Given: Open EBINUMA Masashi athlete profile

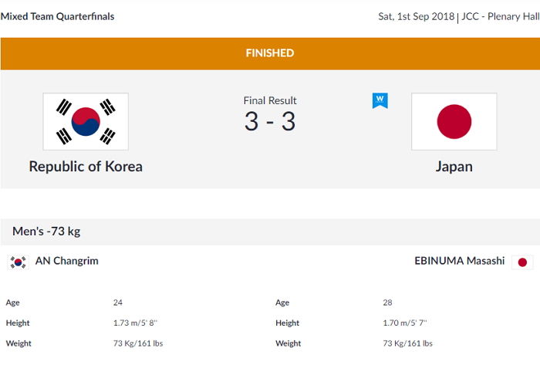Looking at the screenshot, I should tap(460, 261).
